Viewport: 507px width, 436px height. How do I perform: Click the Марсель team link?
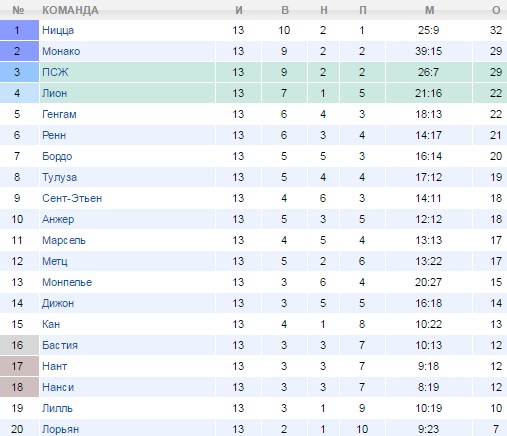pos(64,240)
